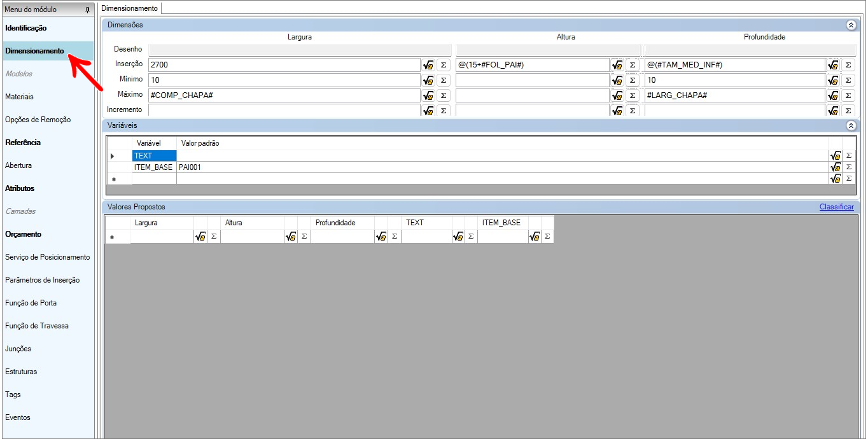
Task: Open Abertura in module menu
Action: (18, 165)
